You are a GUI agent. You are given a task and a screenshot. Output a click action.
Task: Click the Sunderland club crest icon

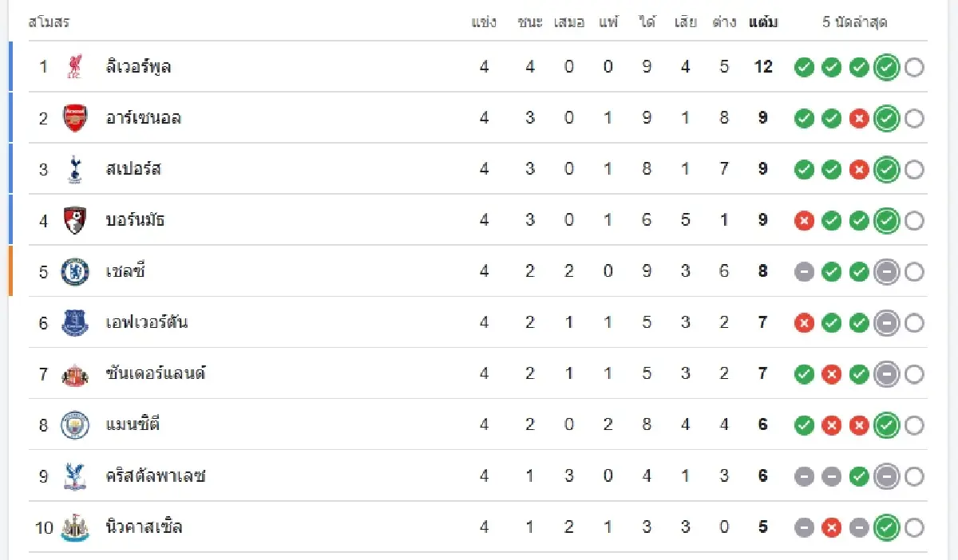click(x=75, y=373)
